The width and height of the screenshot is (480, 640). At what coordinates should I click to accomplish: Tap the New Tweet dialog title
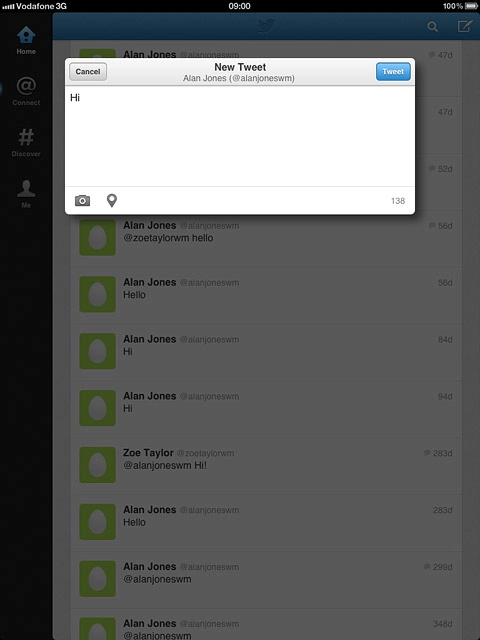240,67
